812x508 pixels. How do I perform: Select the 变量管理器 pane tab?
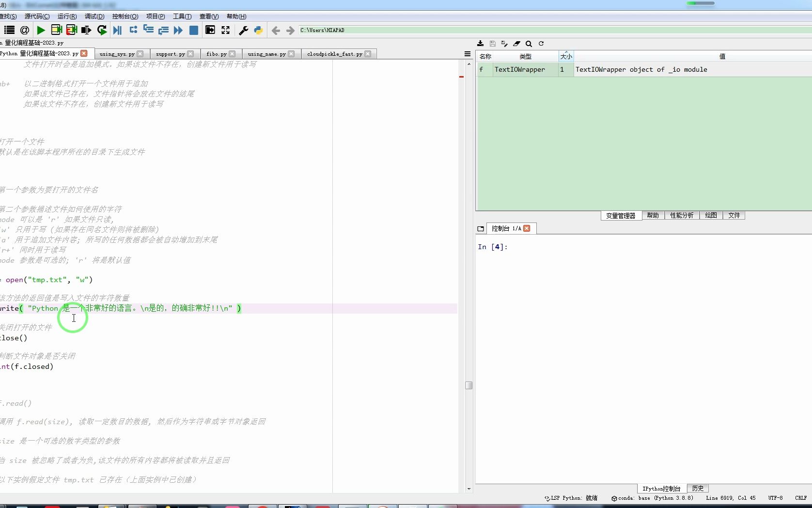[621, 216]
